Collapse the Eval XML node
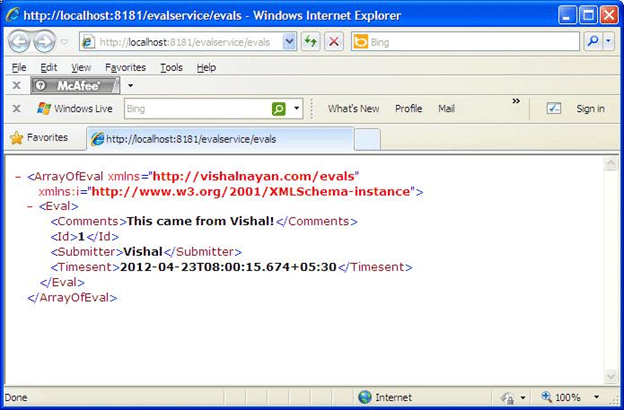The height and width of the screenshot is (410, 624). pyautogui.click(x=30, y=207)
